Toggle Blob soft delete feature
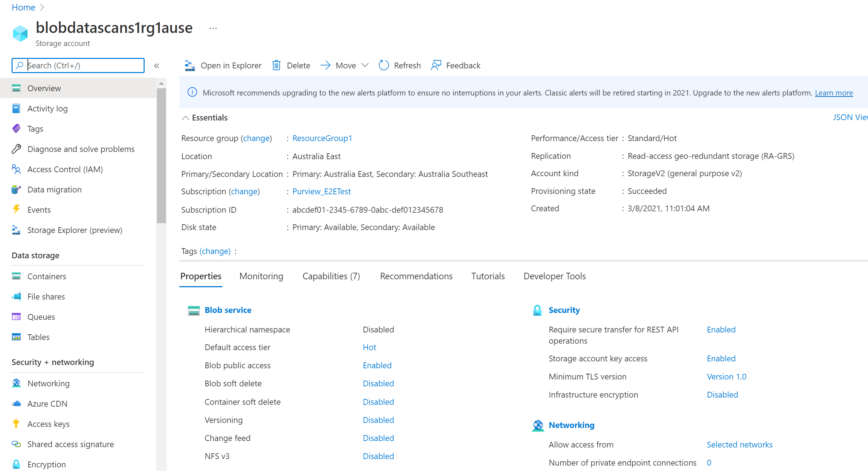868x471 pixels. [x=378, y=383]
